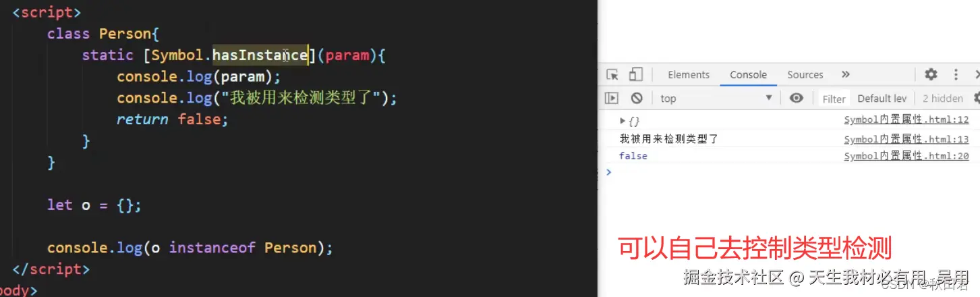Open source link Symbol内置属性.html:20
This screenshot has width=980, height=297.
(x=906, y=156)
